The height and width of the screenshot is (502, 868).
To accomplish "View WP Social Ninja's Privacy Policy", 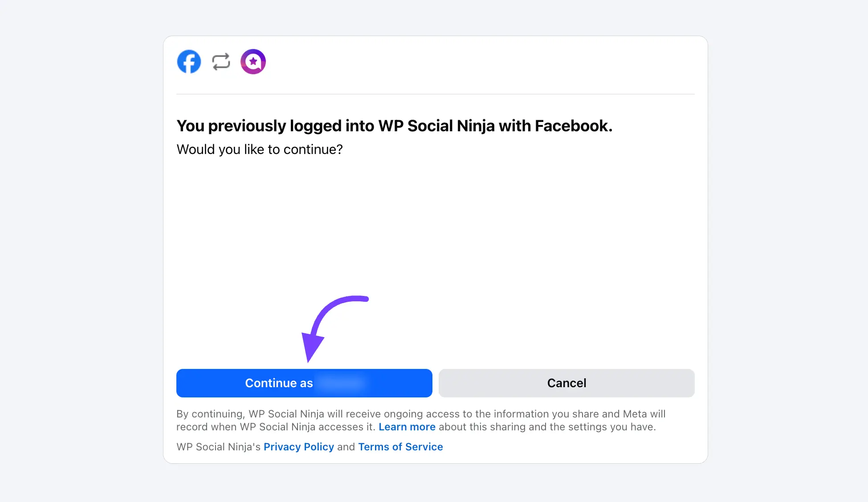I will tap(299, 447).
